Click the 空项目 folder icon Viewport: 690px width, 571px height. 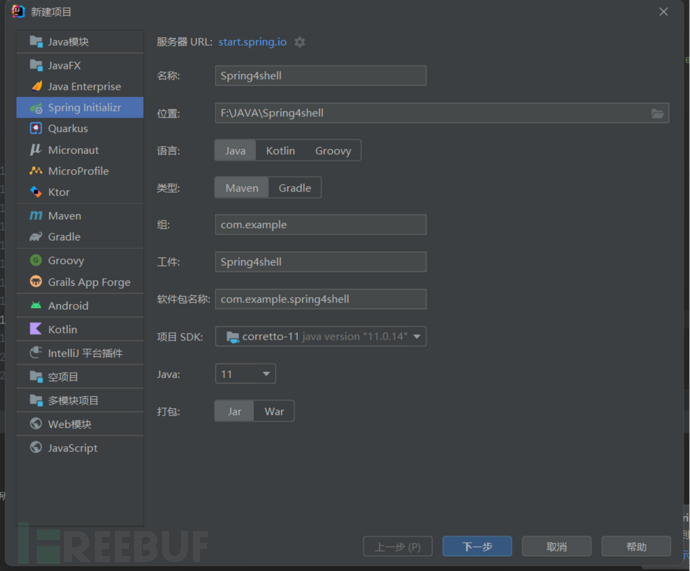[x=36, y=377]
